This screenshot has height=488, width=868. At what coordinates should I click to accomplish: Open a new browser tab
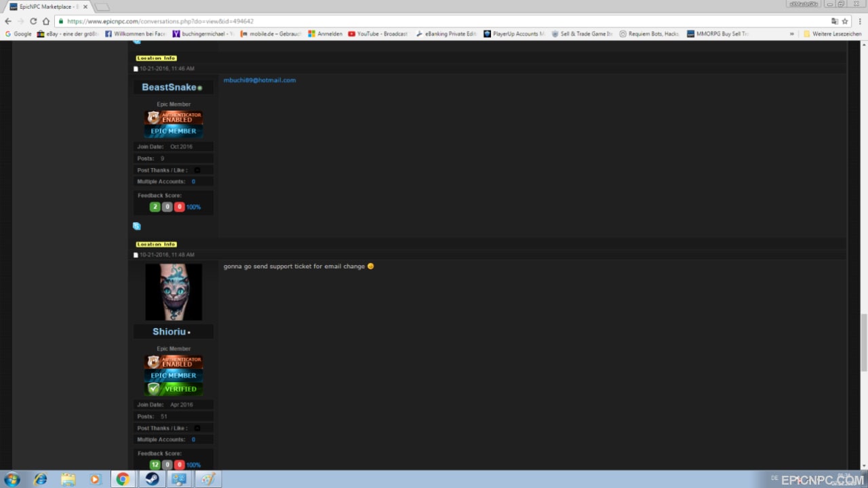coord(102,7)
